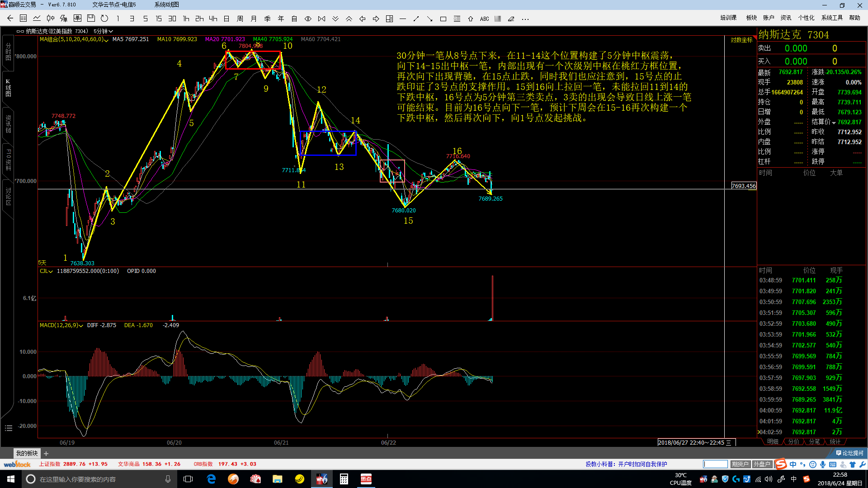868x488 pixels.
Task: Click the empty input field beside 期货户
Action: point(715,464)
